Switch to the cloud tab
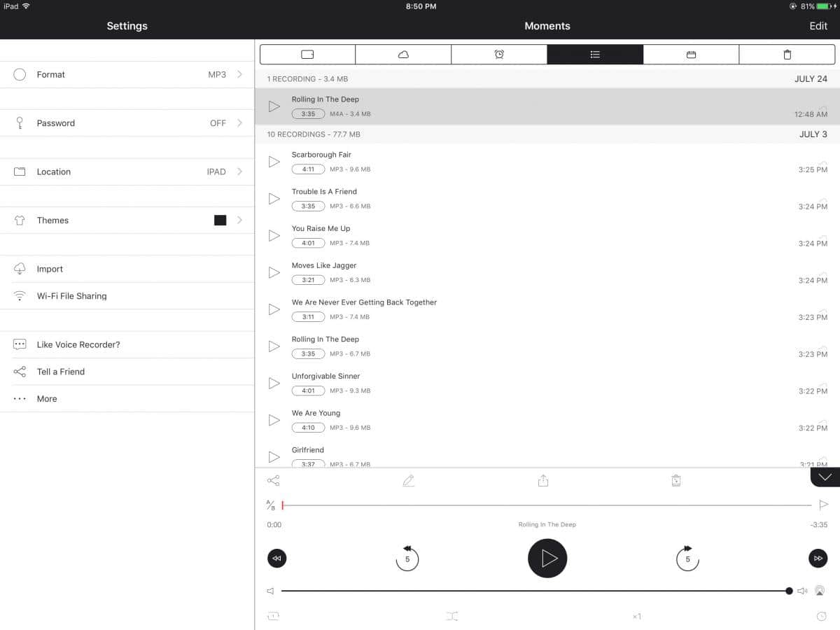This screenshot has width=840, height=630. coord(403,55)
